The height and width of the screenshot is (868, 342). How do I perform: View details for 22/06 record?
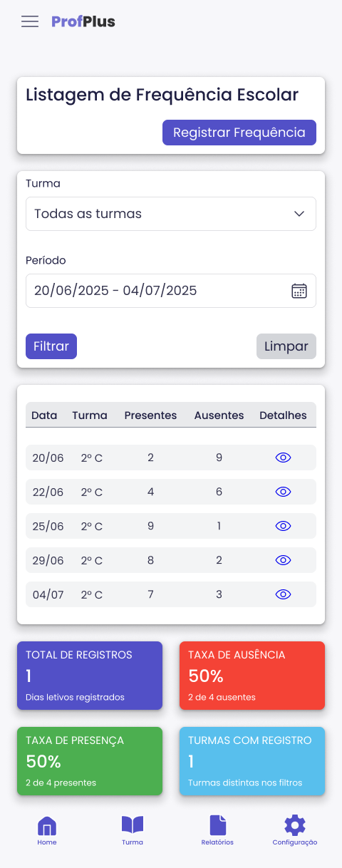(x=284, y=492)
